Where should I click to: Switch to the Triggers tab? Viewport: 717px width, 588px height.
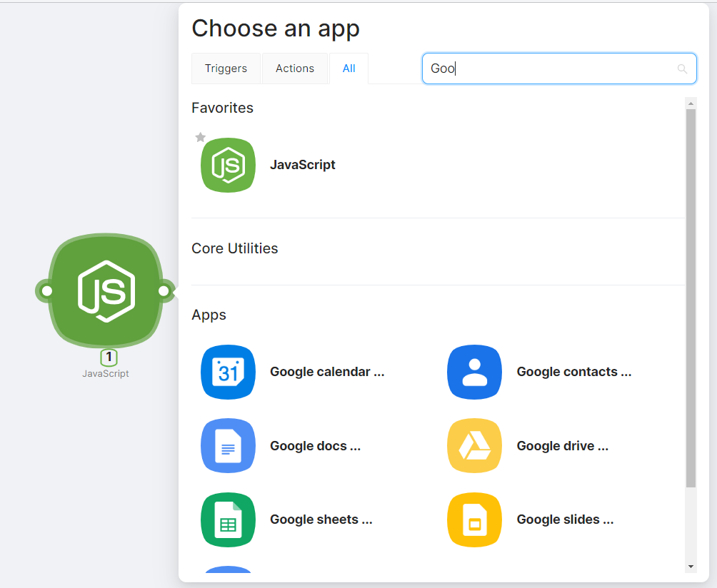tap(226, 69)
